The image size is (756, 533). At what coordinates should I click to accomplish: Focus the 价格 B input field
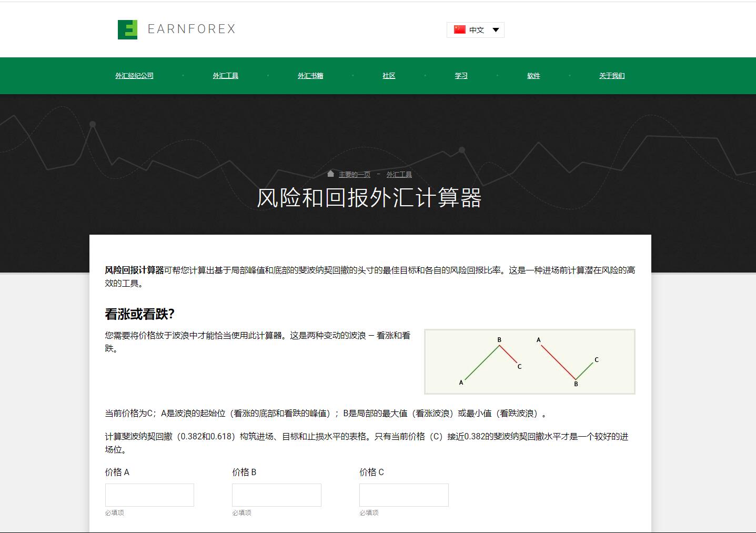tap(277, 495)
